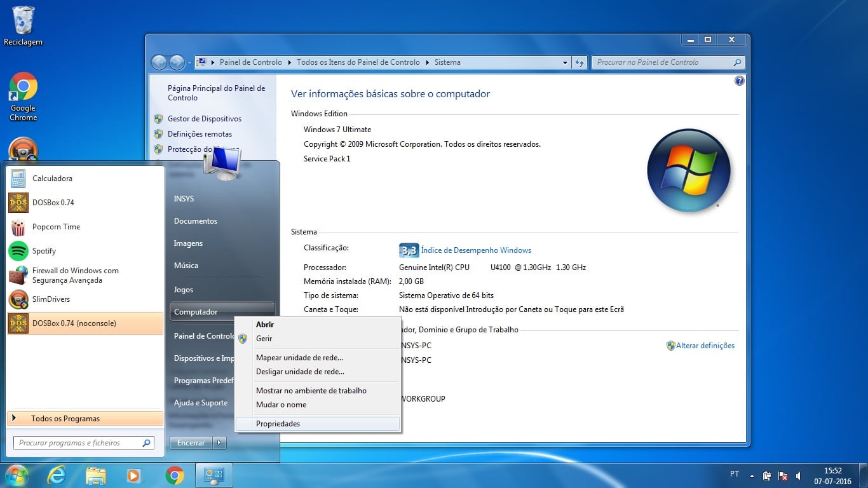Click search magnifier in Control Panel search
Viewport: 868px width, 488px height.
(x=737, y=62)
